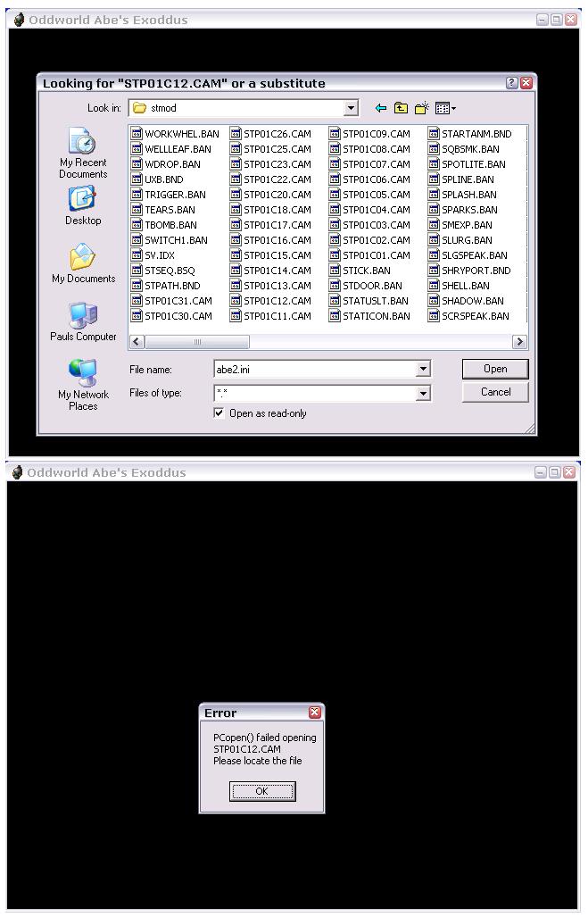Expand the File name dropdown arrow
The image size is (588, 917).
(423, 369)
